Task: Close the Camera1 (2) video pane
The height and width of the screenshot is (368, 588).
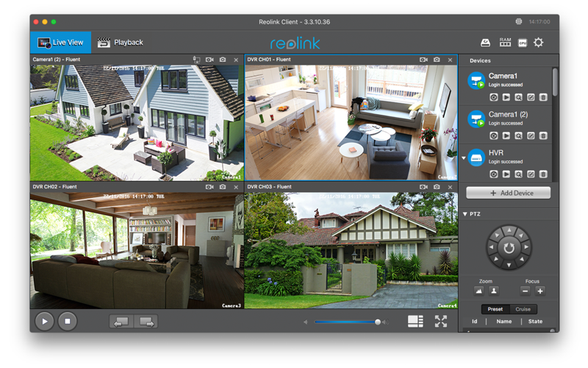Action: click(236, 60)
